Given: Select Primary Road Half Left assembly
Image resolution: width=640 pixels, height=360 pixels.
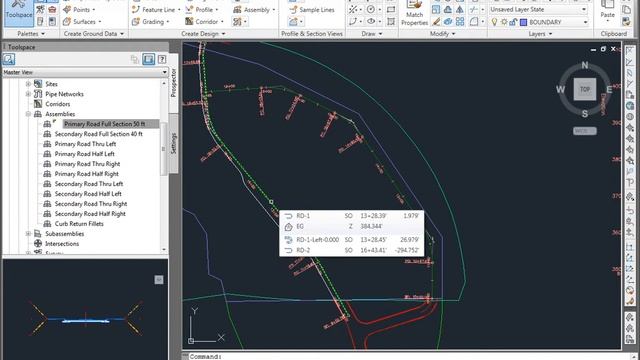Looking at the screenshot, I should point(84,154).
